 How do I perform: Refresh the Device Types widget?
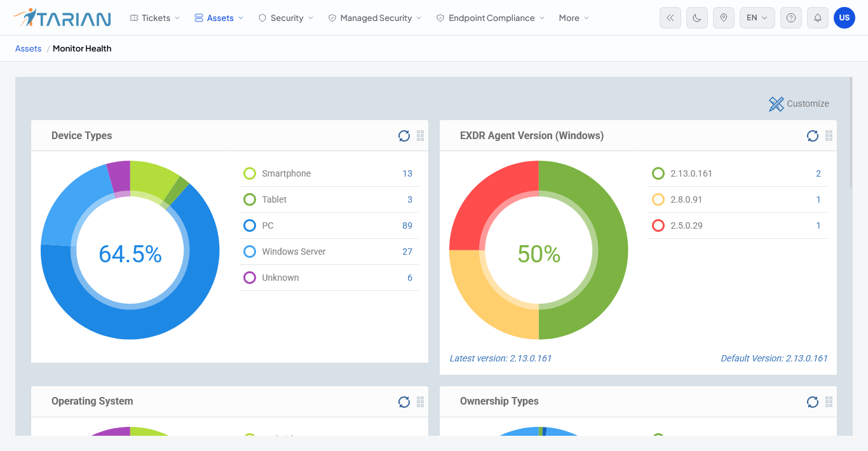pos(404,135)
